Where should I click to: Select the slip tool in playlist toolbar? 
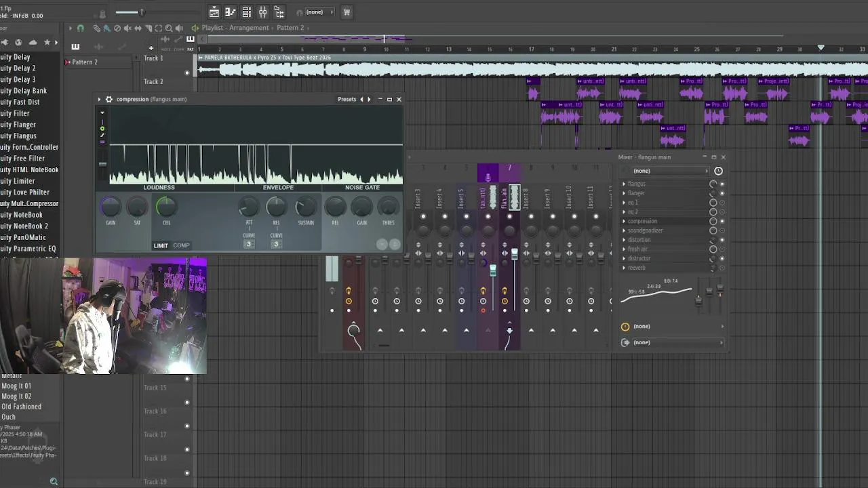[138, 28]
